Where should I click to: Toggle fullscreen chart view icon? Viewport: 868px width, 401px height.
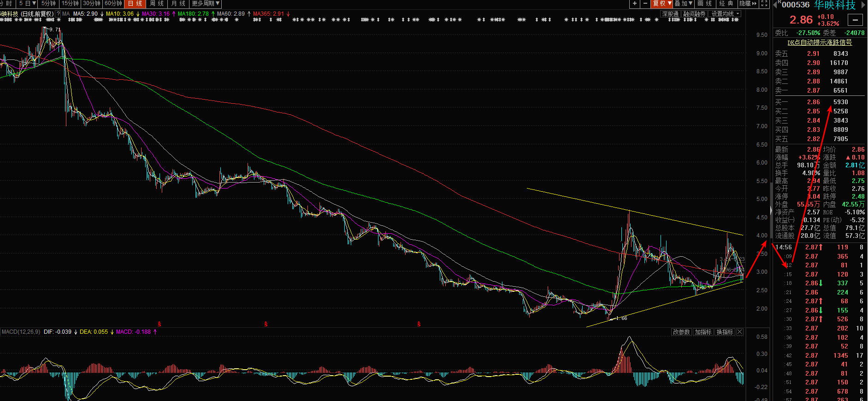pyautogui.click(x=764, y=4)
